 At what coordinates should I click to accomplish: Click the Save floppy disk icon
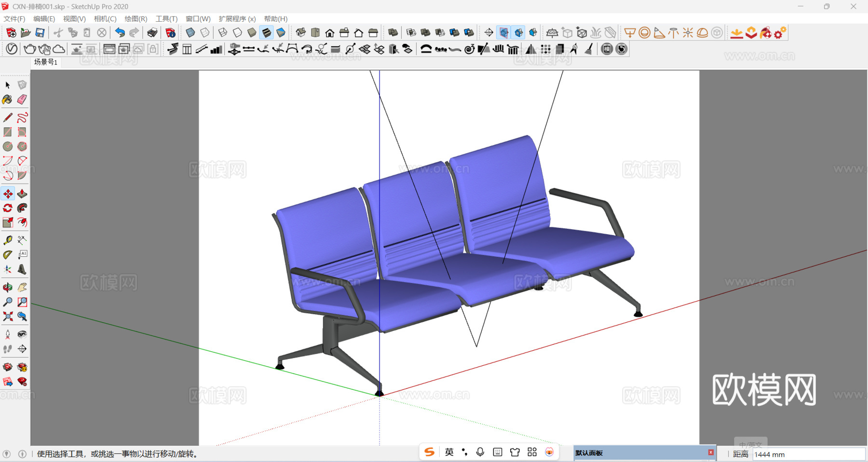tap(40, 33)
